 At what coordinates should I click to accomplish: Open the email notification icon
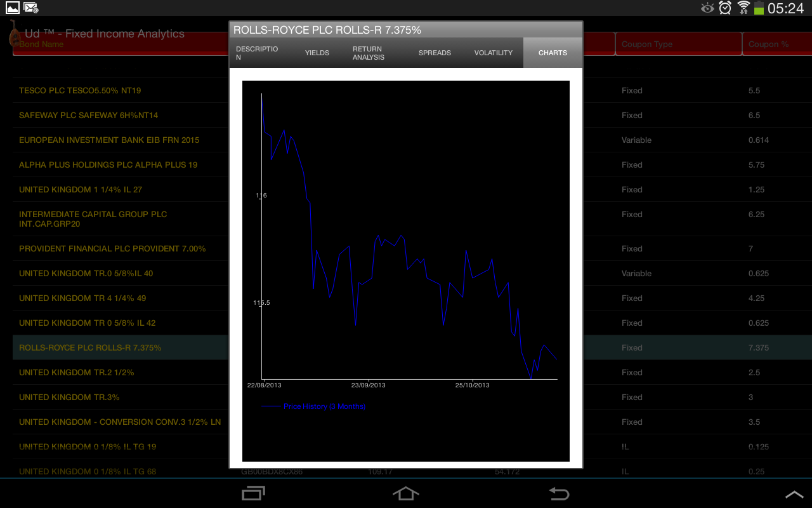(x=30, y=8)
